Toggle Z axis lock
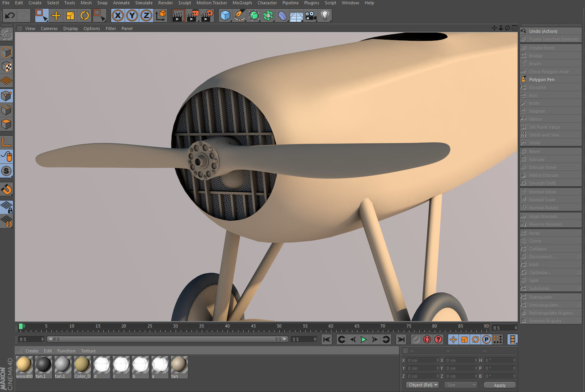This screenshot has width=585, height=392. point(146,16)
